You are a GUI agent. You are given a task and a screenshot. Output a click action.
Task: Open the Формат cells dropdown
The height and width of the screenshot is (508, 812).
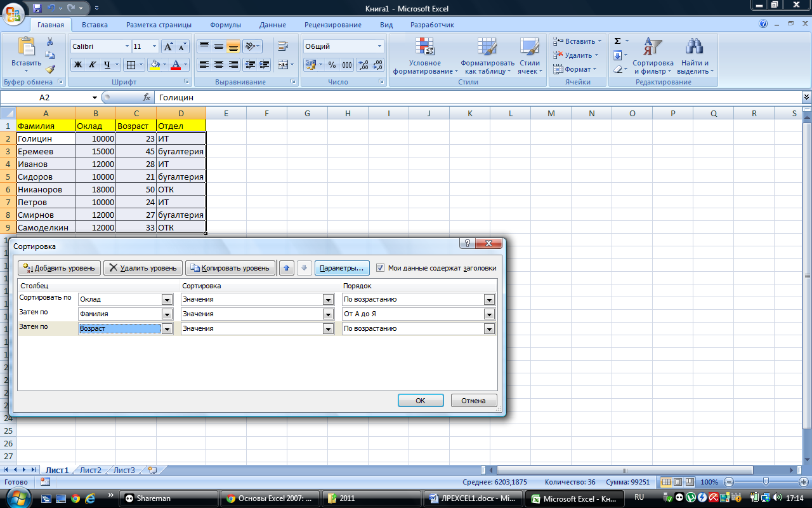[x=575, y=69]
